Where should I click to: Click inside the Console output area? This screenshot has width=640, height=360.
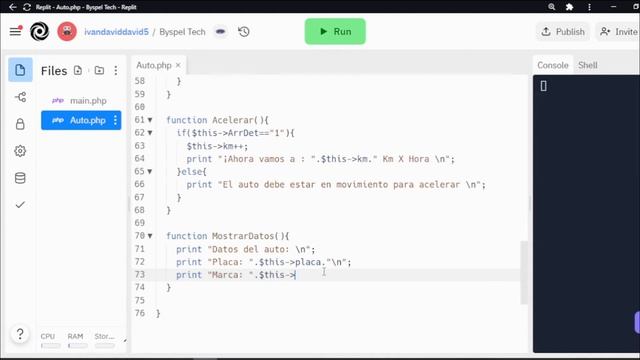pyautogui.click(x=586, y=214)
